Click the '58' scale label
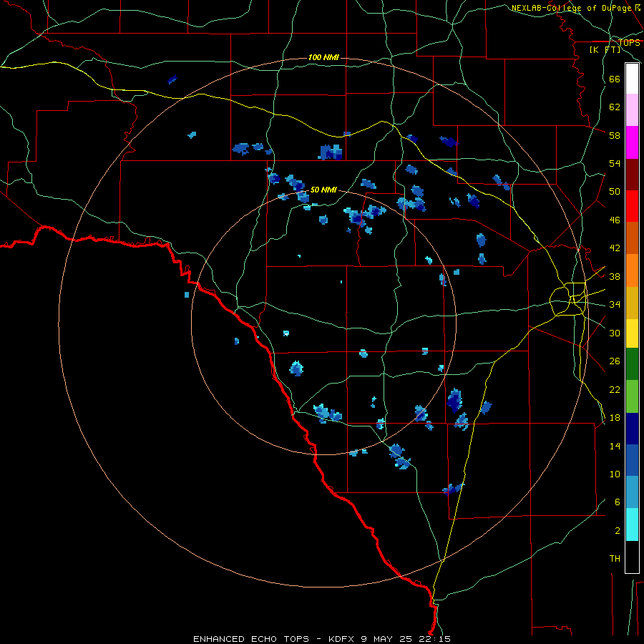The height and width of the screenshot is (644, 644). point(615,135)
